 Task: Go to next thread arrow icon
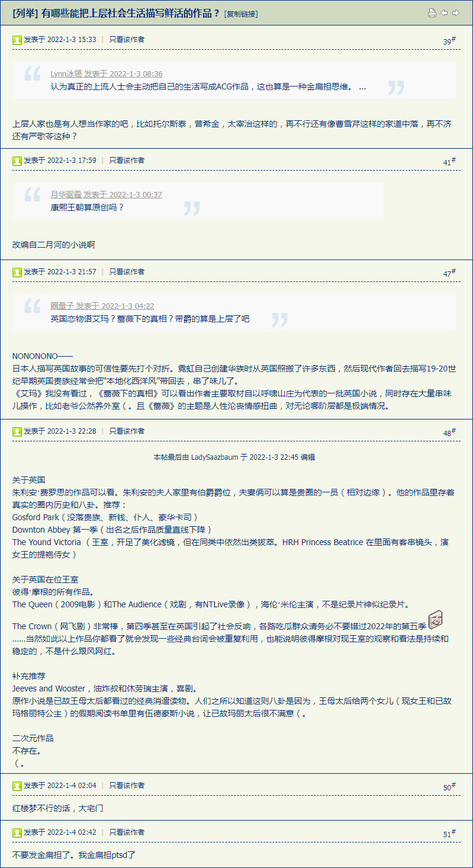[455, 13]
